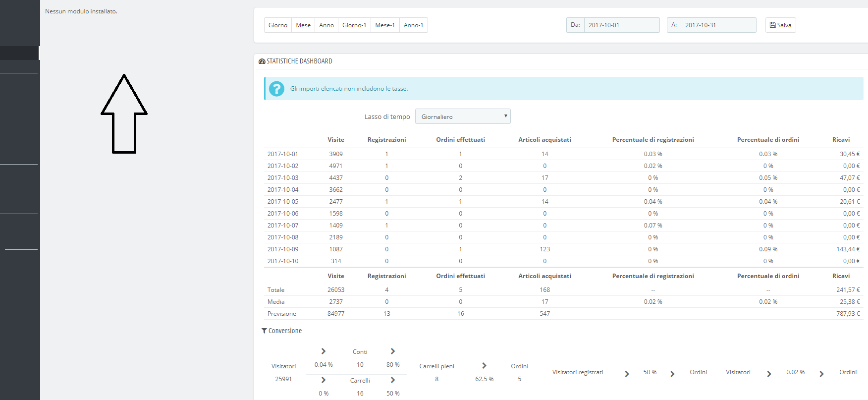Click the Previsione row label

coord(282,314)
